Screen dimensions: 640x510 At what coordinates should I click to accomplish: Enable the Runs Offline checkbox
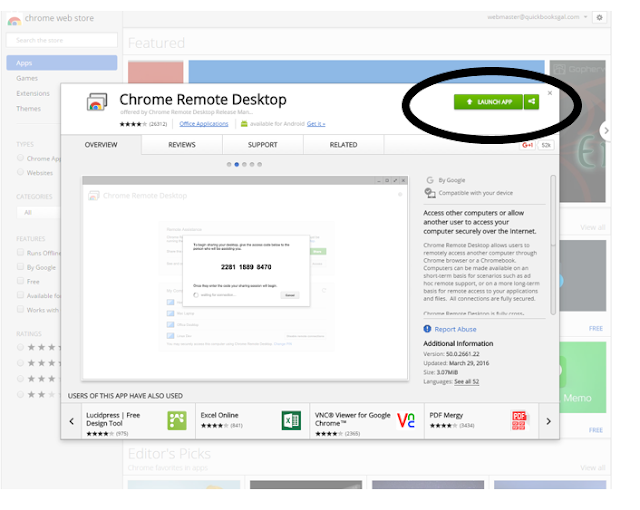click(x=20, y=253)
